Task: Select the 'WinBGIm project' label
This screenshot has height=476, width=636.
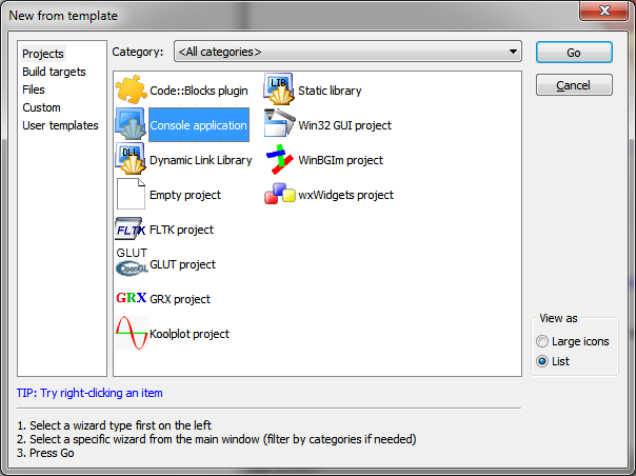Action: coord(340,160)
